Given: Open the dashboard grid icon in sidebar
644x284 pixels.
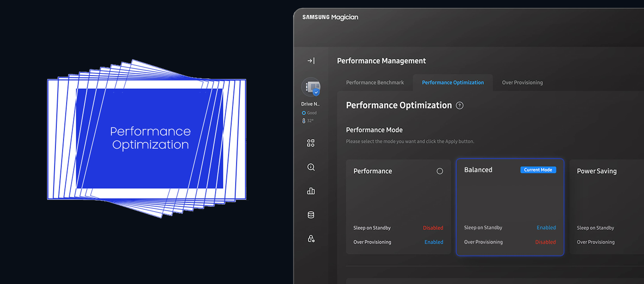Looking at the screenshot, I should [311, 143].
